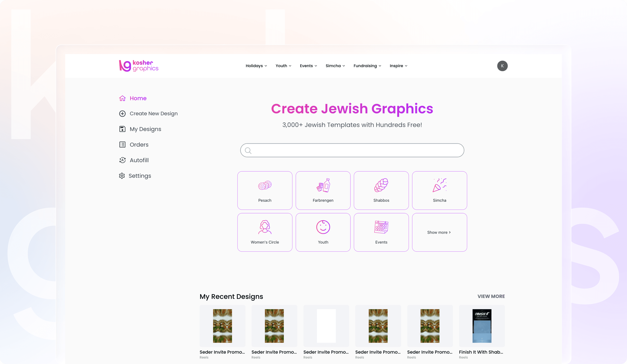
Task: Click the user avatar in the top right
Action: click(502, 66)
